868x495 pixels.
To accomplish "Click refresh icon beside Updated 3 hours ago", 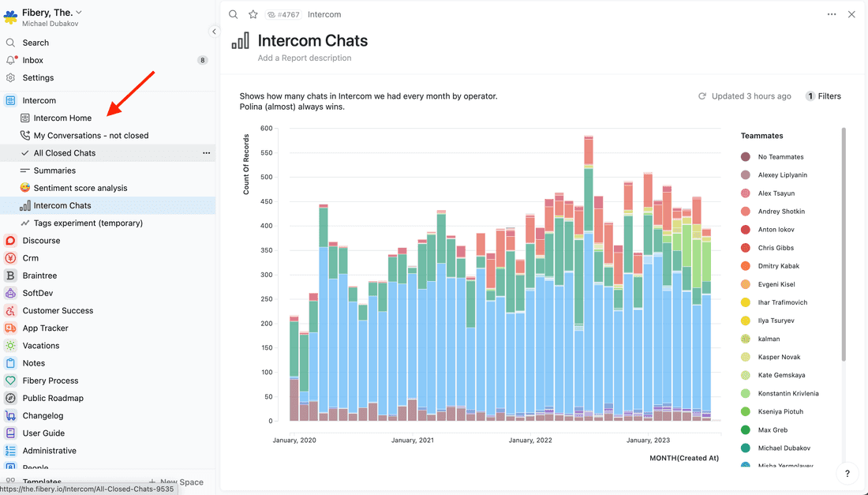I will (702, 96).
